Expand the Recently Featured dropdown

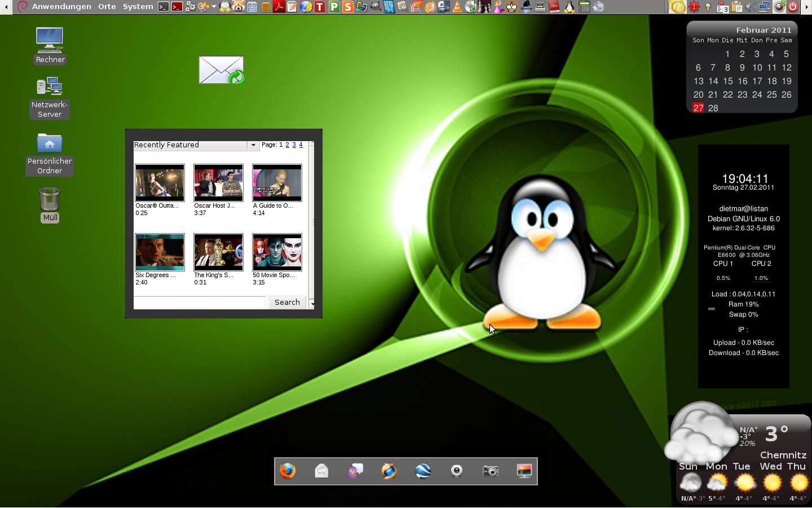[253, 145]
